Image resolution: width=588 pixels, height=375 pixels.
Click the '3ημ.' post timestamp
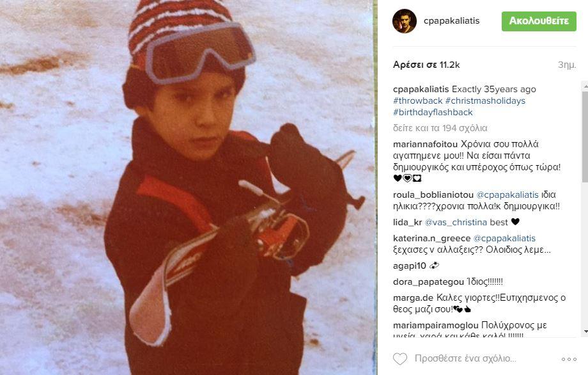click(567, 65)
